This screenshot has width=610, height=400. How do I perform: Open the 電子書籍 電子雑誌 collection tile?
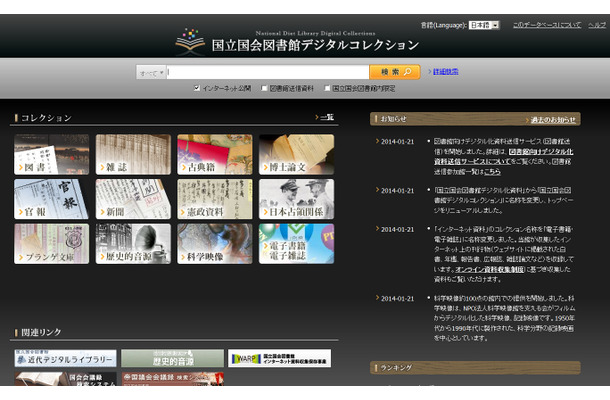(296, 244)
